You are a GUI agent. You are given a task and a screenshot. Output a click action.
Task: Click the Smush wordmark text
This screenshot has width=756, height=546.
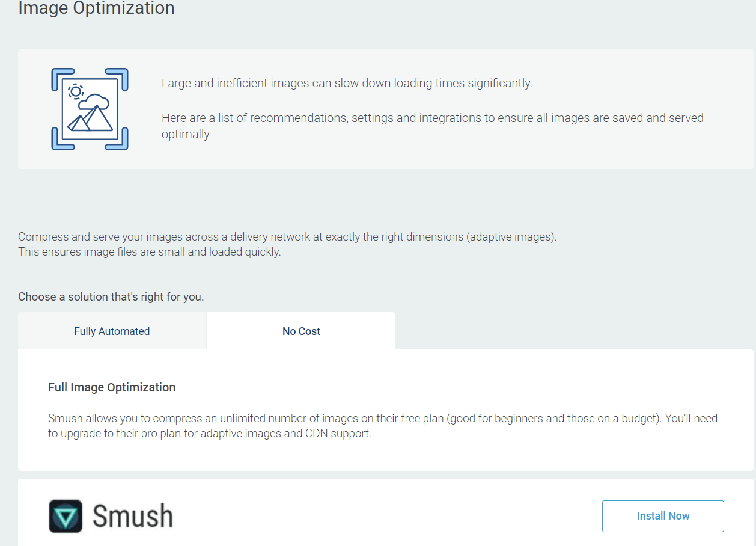[x=133, y=516]
